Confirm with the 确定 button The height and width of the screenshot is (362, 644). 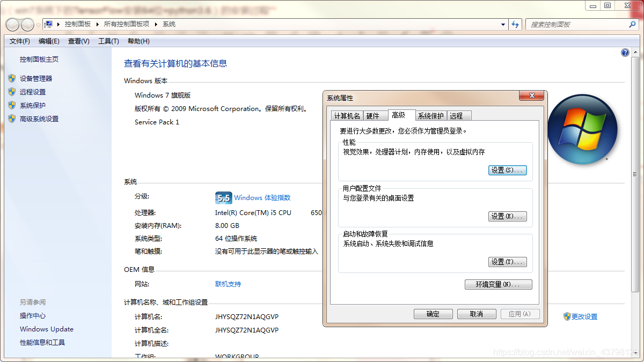tap(433, 314)
